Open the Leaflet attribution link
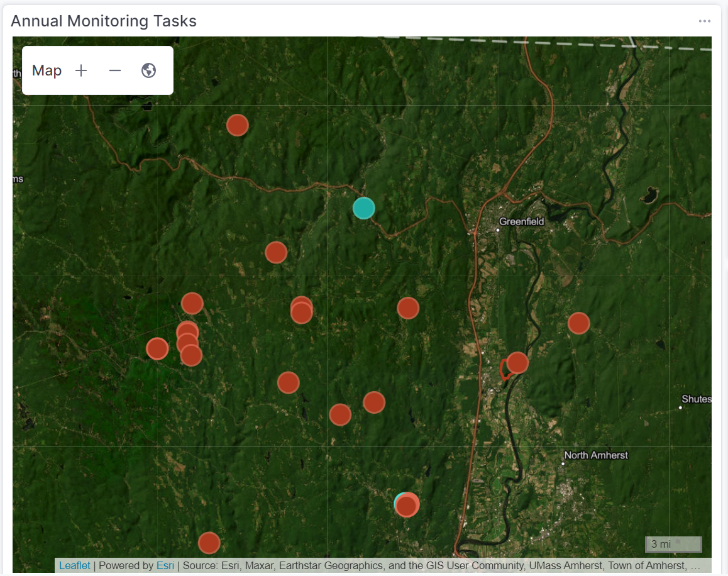This screenshot has width=728, height=576. pos(74,565)
